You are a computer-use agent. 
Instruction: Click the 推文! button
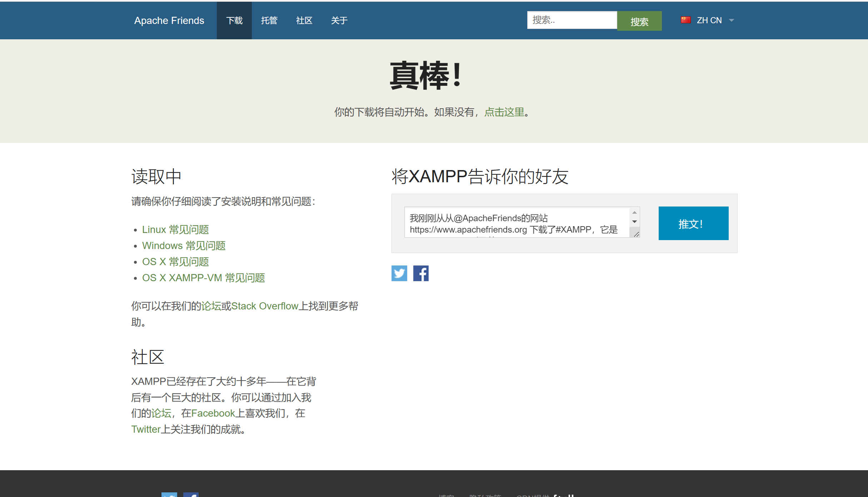point(693,223)
